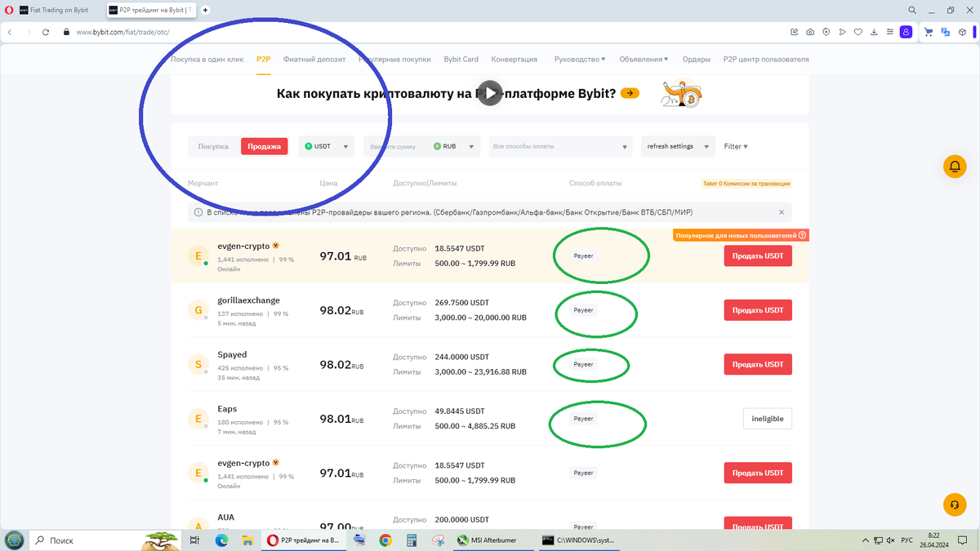980x551 pixels.
Task: Open the shopping cart extension icon
Action: click(x=929, y=31)
